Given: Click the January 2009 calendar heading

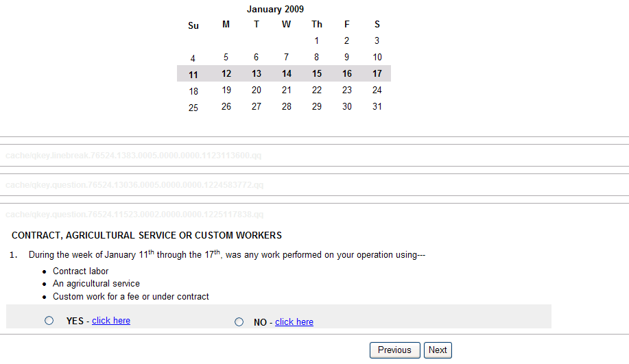Looking at the screenshot, I should coord(275,10).
